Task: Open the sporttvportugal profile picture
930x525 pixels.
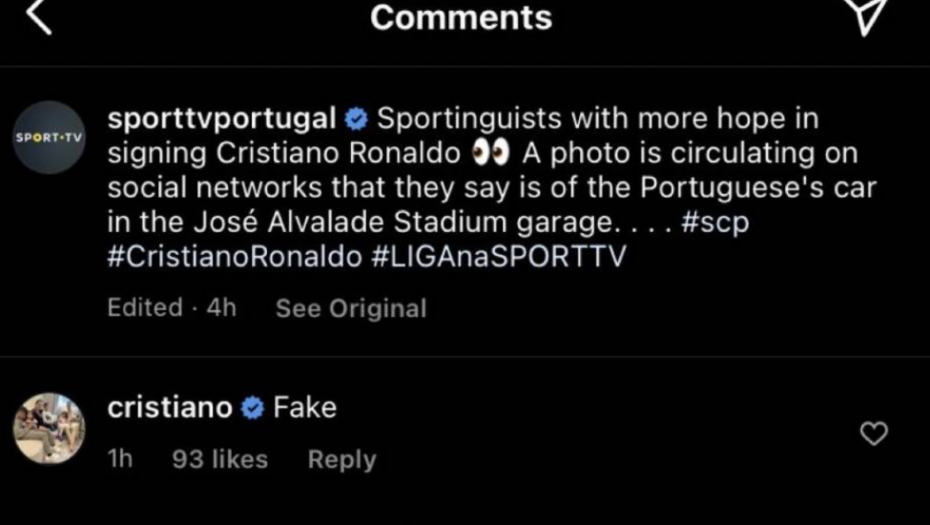Action: [x=48, y=137]
